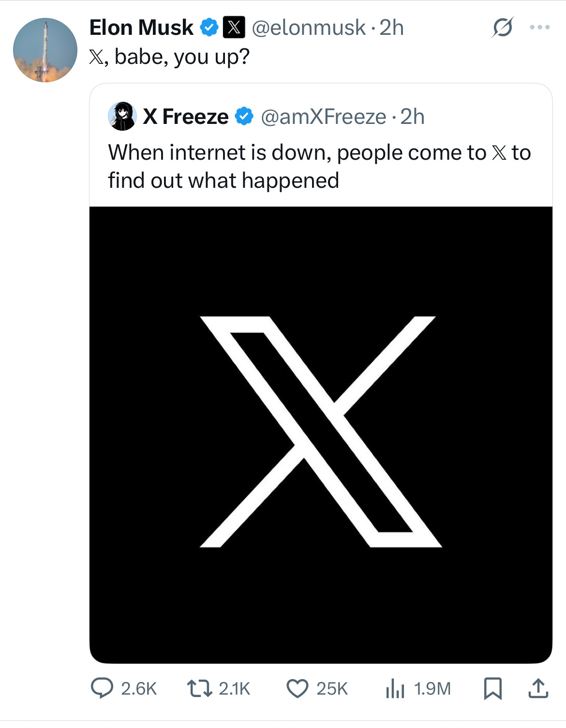Open Elon Musk's rocket profile picture
Screen dimensions: 566x728
[45, 50]
